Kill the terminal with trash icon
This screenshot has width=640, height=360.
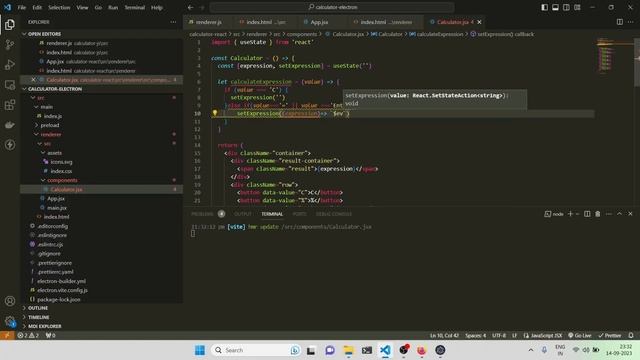tap(598, 214)
